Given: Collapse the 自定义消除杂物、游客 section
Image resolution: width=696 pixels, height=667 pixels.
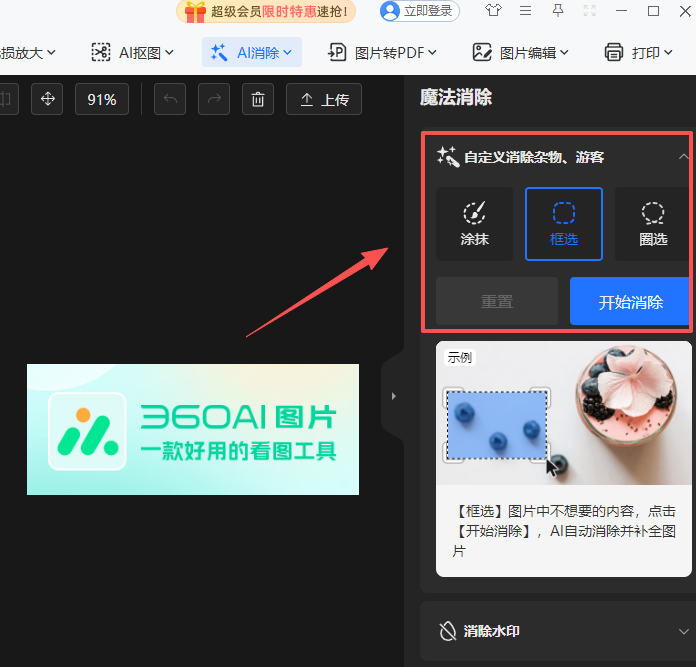Looking at the screenshot, I should point(683,156).
